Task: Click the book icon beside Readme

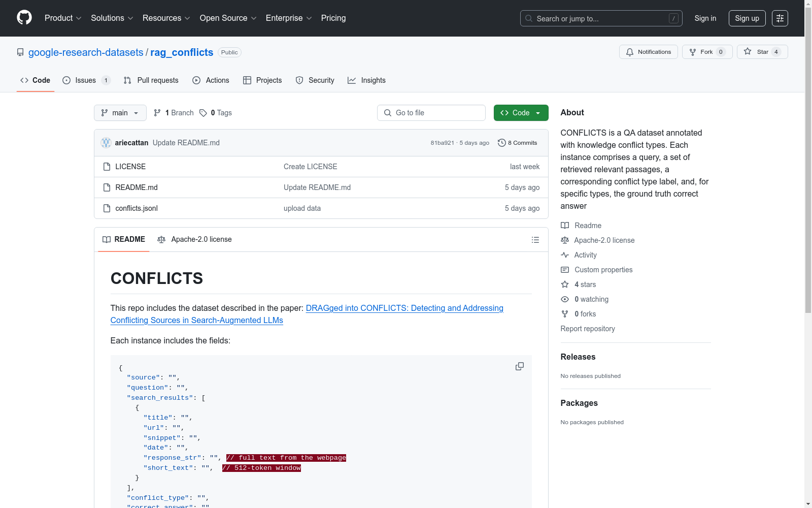Action: [565, 226]
